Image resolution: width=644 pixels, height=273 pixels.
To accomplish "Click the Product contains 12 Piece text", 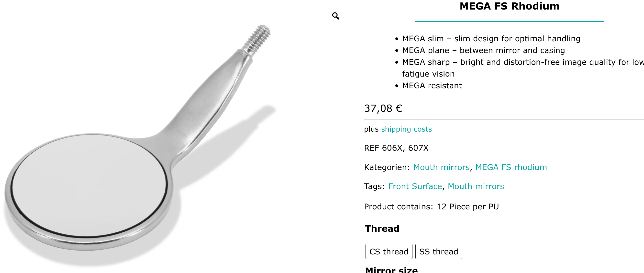I will click(x=431, y=206).
